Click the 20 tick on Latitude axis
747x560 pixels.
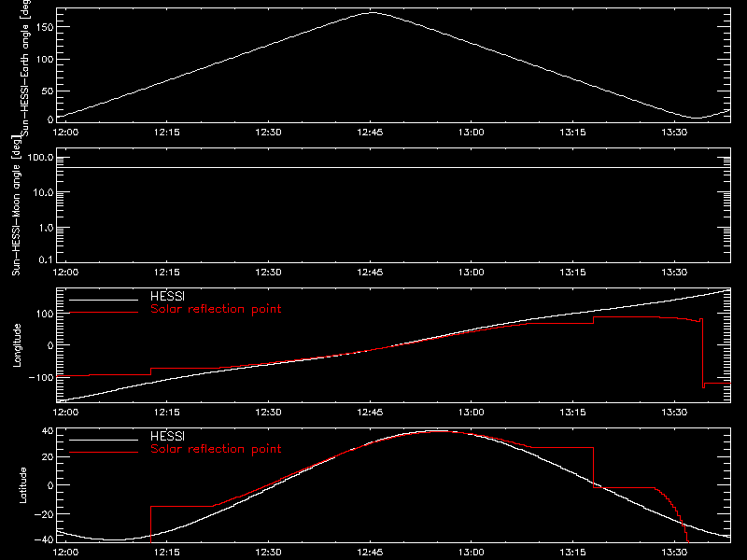pyautogui.click(x=48, y=457)
